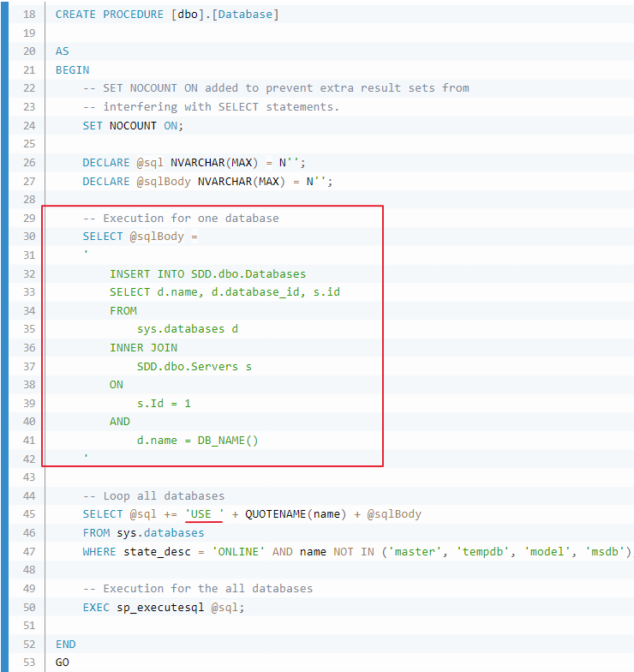The image size is (634, 672).
Task: Click the 'msdb' string literal
Action: coord(605,552)
